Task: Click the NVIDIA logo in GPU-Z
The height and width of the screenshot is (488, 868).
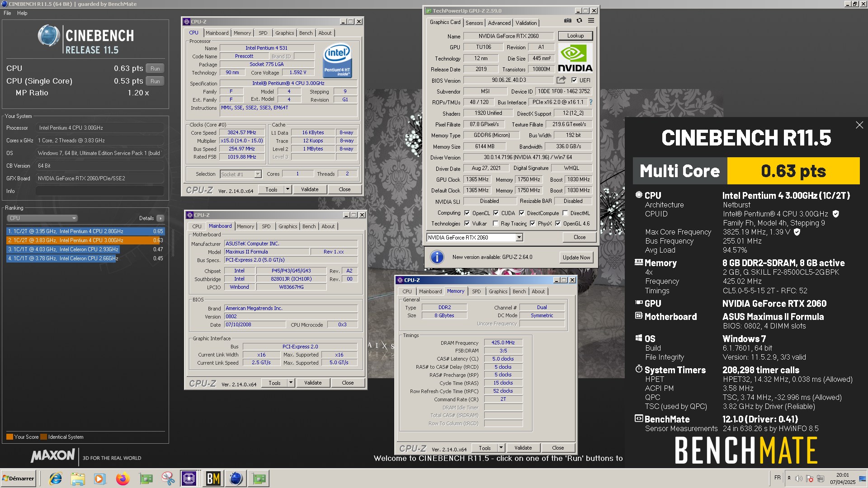Action: tap(575, 58)
